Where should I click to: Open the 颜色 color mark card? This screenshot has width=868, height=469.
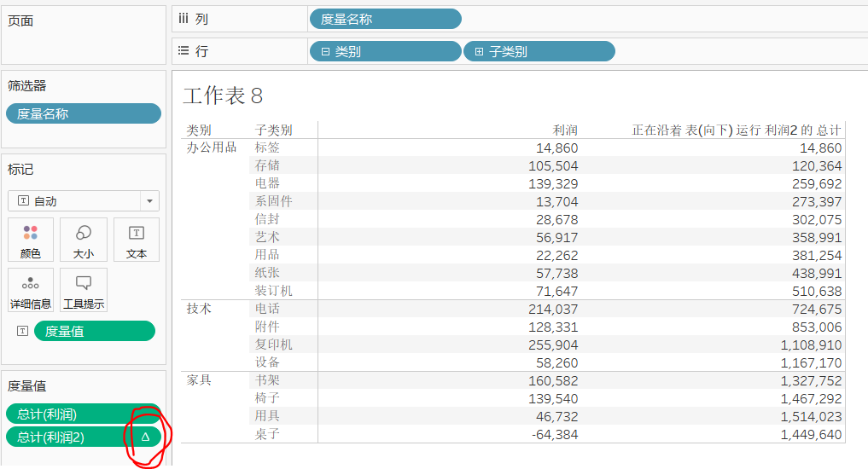click(x=31, y=239)
